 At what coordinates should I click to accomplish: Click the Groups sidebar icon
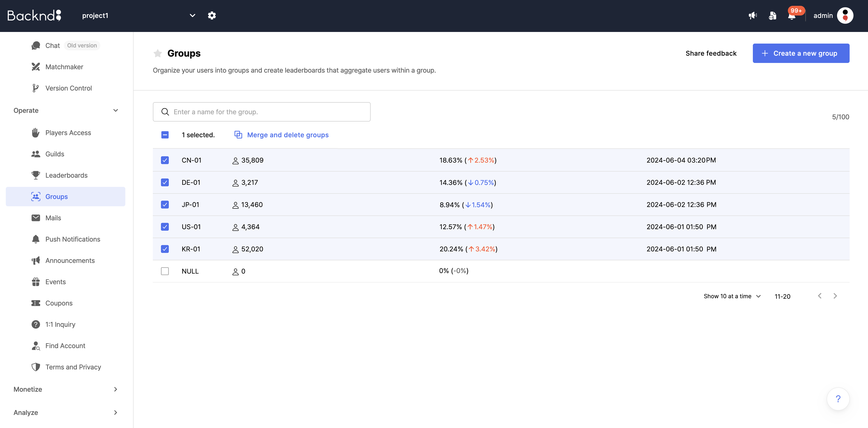(x=36, y=197)
